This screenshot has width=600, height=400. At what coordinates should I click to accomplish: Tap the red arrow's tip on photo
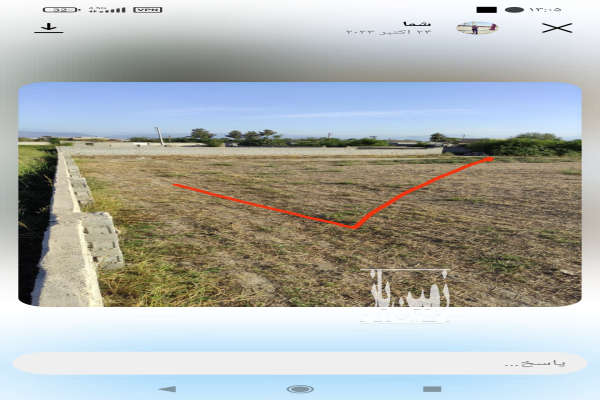[x=490, y=157]
